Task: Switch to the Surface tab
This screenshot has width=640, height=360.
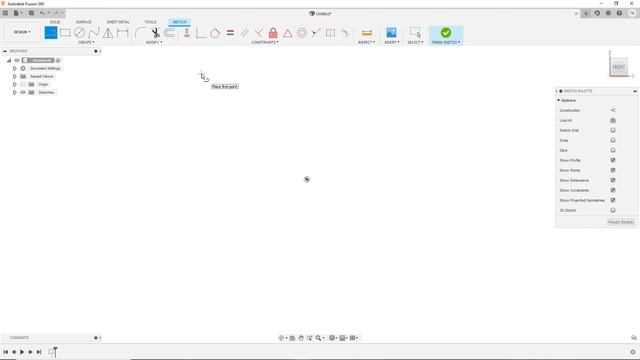Action: [84, 22]
